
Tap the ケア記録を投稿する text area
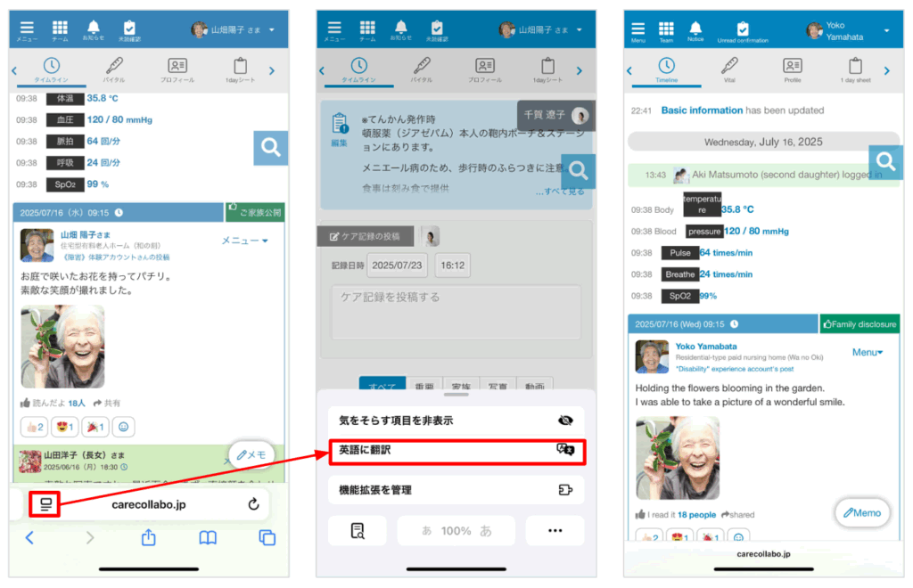pyautogui.click(x=456, y=312)
